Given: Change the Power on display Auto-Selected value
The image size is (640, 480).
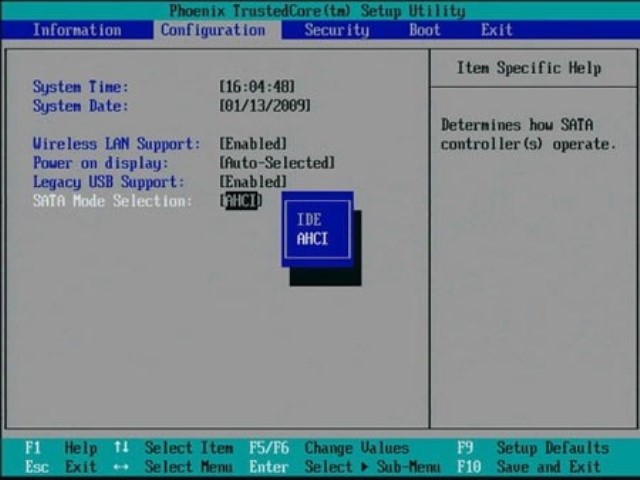Looking at the screenshot, I should pyautogui.click(x=277, y=163).
